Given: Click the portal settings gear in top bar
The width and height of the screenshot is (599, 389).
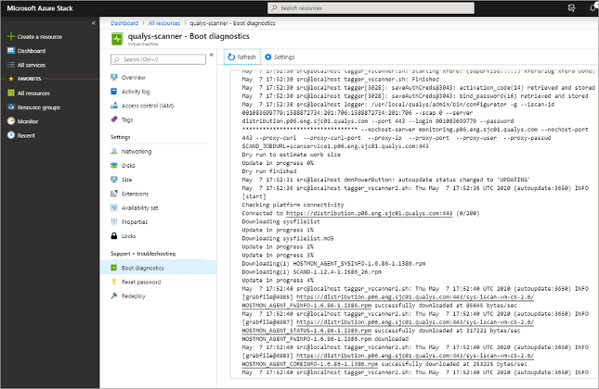Looking at the screenshot, I should (571, 8).
